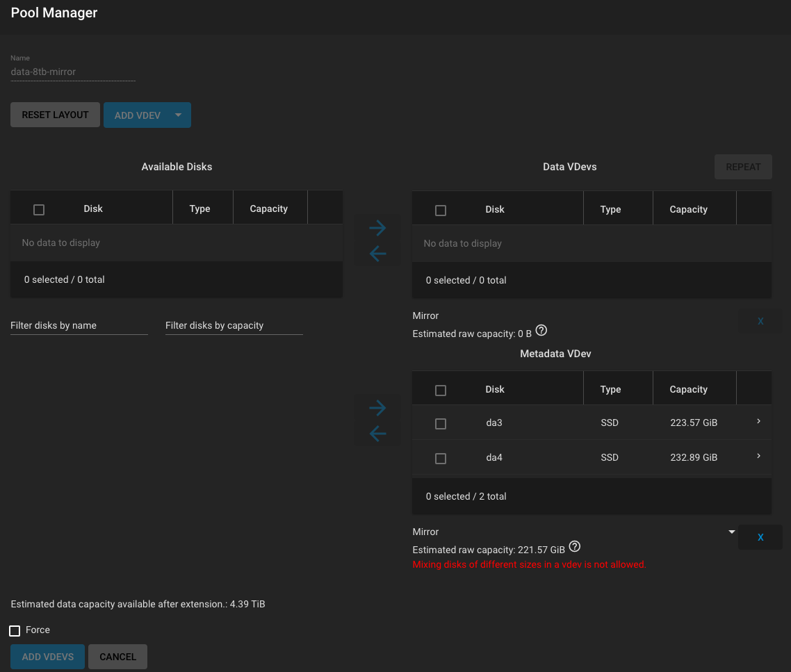The height and width of the screenshot is (672, 791).
Task: Sort Metadata VDev by Capacity column
Action: (x=688, y=389)
